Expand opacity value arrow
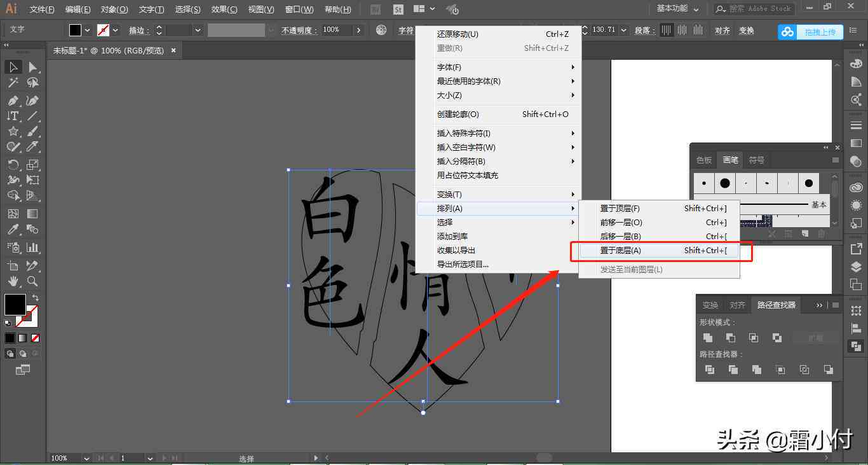 tap(358, 30)
